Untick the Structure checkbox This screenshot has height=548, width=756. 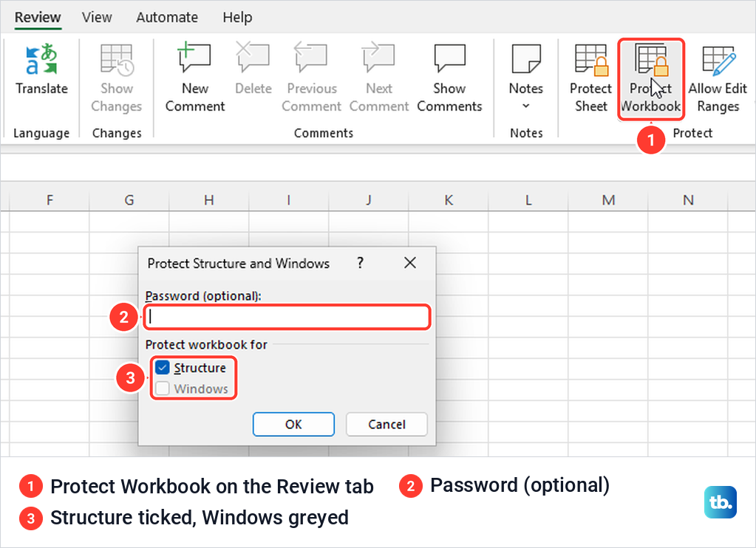pyautogui.click(x=163, y=368)
